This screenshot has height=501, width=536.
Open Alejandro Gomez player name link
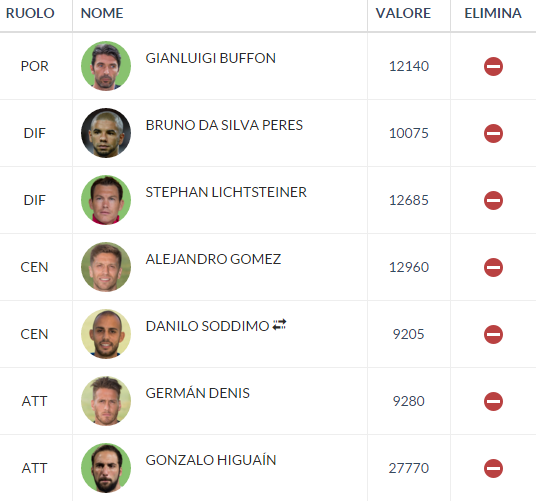pyautogui.click(x=213, y=259)
